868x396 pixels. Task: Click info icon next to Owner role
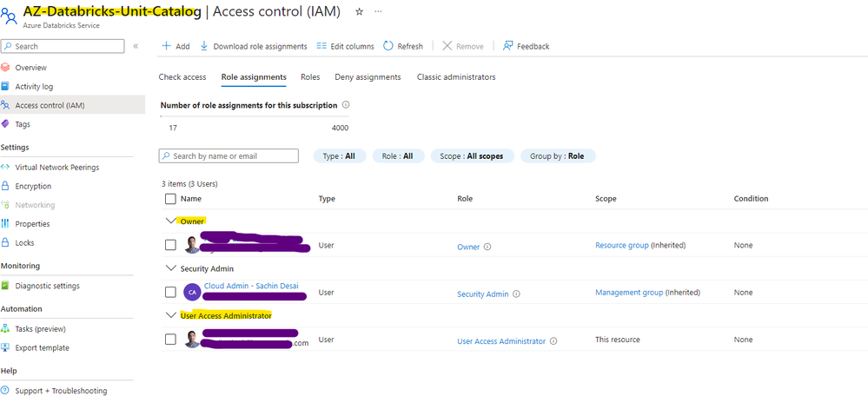tap(487, 247)
